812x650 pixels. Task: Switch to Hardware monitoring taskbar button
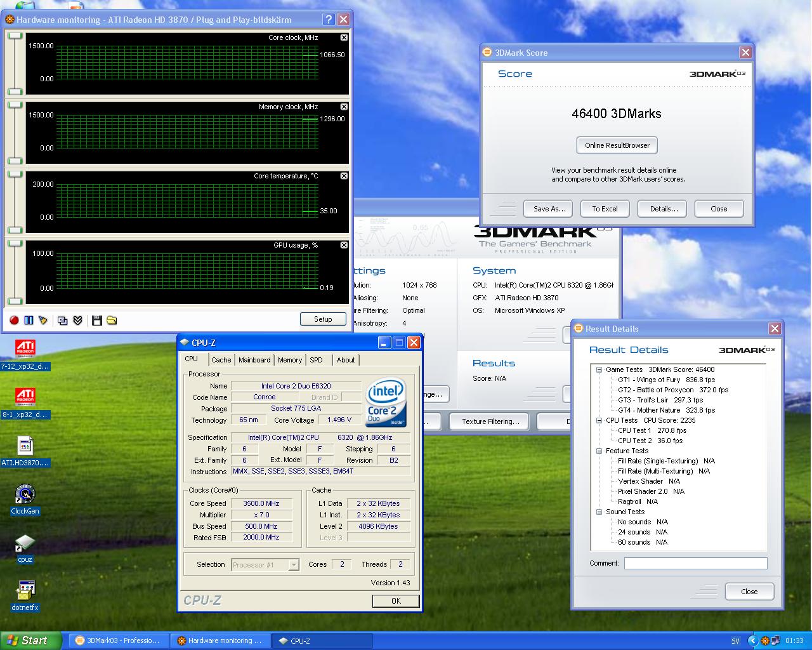tap(219, 641)
